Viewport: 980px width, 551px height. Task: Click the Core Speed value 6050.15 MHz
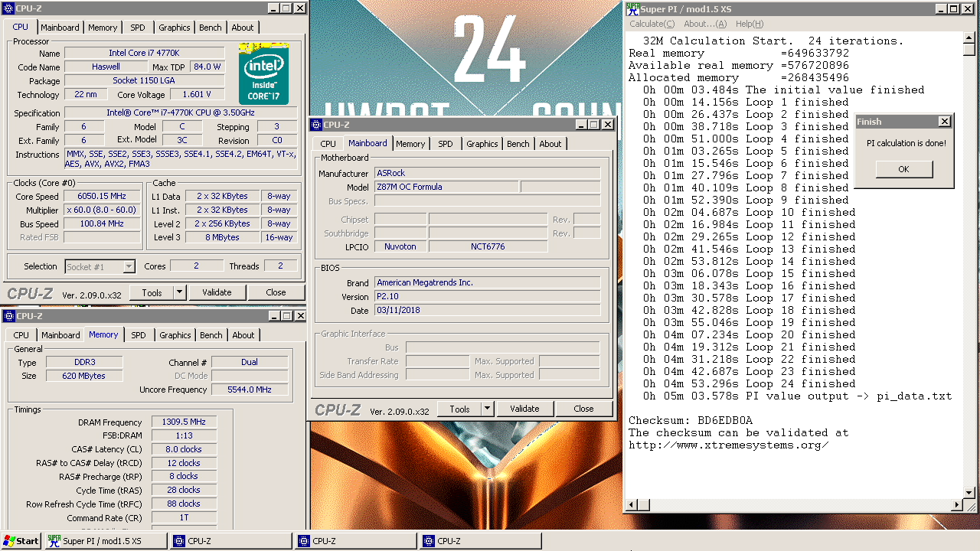101,196
